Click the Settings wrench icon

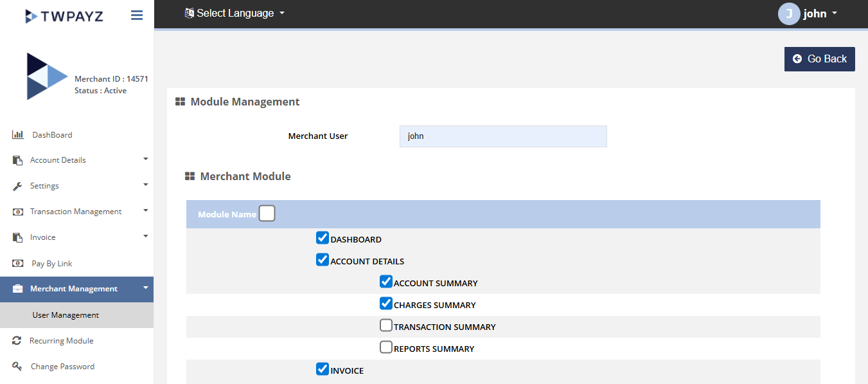tap(18, 186)
